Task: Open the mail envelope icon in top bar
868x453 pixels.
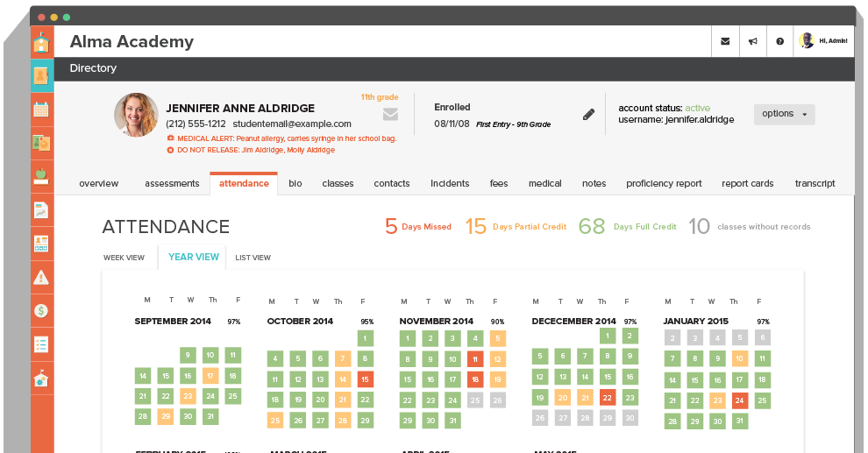Action: 724,41
